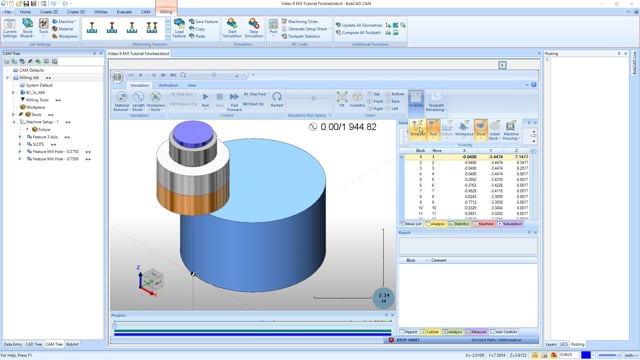Screen dimensions: 640x360
Task: Click Compute All Toolpath button
Action: pyautogui.click(x=358, y=32)
